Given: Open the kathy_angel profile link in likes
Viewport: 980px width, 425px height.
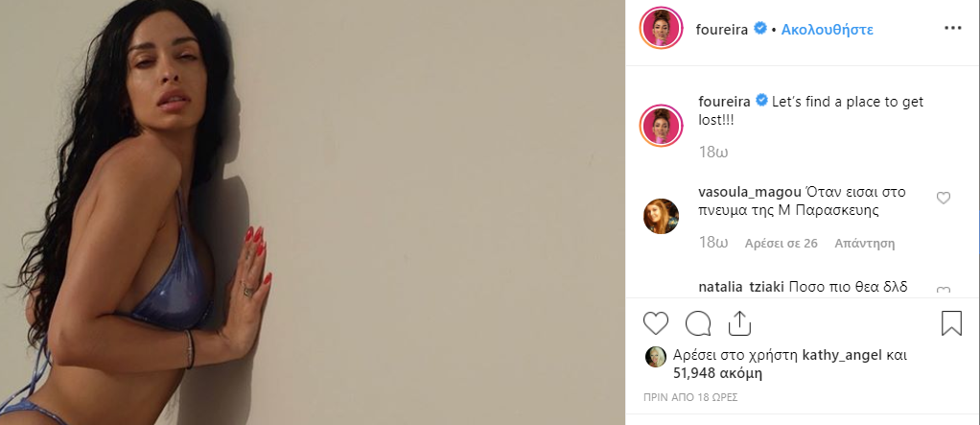Looking at the screenshot, I should point(841,356).
